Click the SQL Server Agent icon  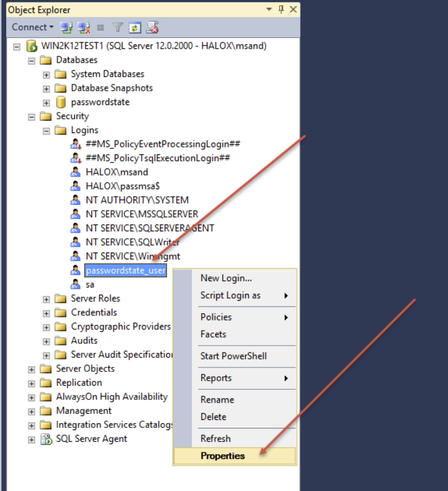[x=46, y=439]
